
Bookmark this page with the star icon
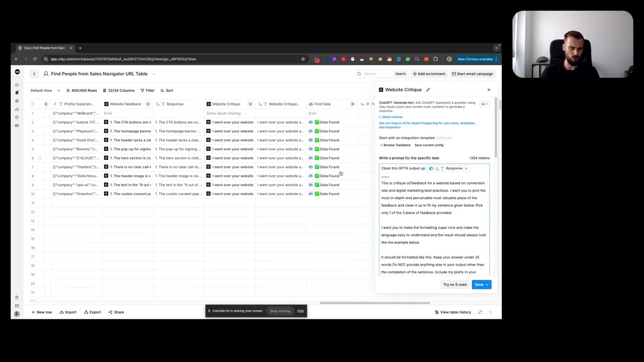tap(303, 59)
